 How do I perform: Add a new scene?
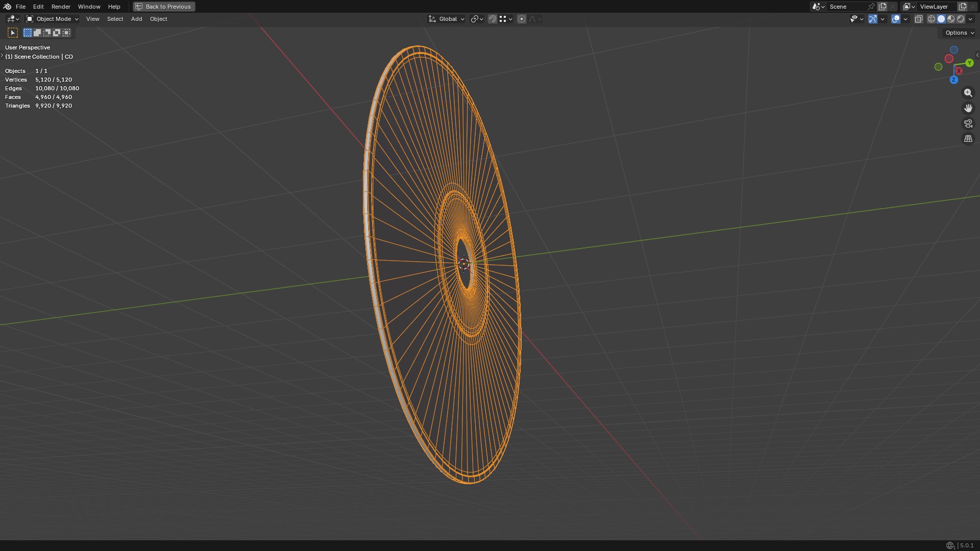883,7
